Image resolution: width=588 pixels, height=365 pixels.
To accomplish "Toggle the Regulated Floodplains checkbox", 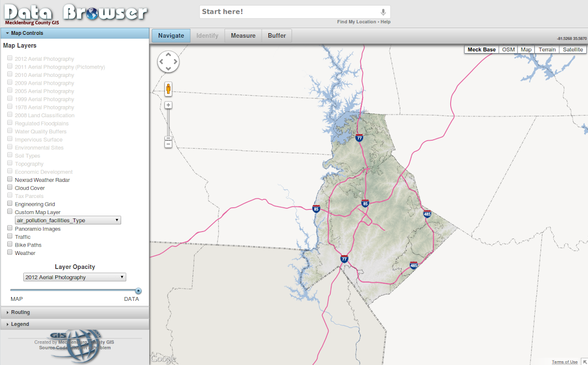I will 10,123.
